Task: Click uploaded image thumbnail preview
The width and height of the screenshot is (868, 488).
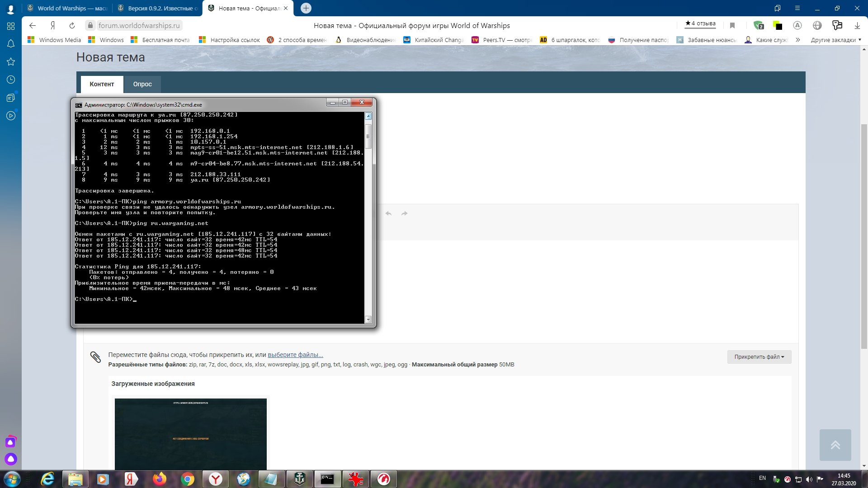Action: point(190,434)
